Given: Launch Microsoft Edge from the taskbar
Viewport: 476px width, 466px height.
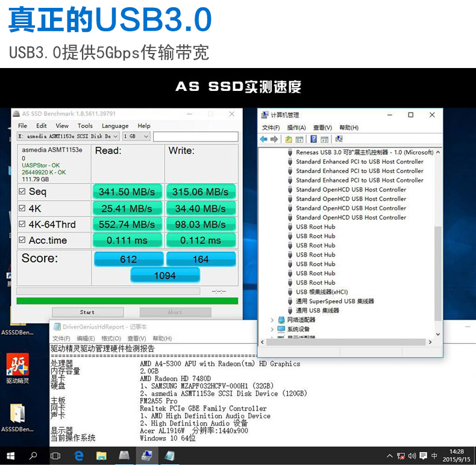Looking at the screenshot, I should pos(78,456).
